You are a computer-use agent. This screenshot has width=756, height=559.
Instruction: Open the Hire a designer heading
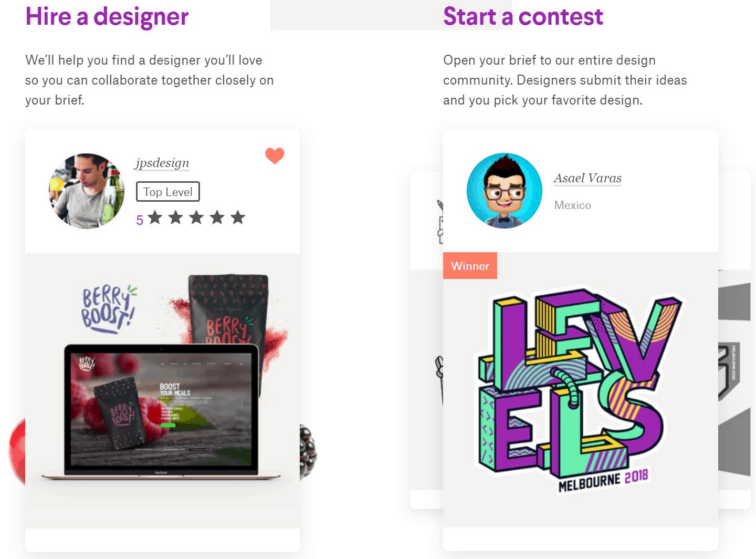click(107, 16)
